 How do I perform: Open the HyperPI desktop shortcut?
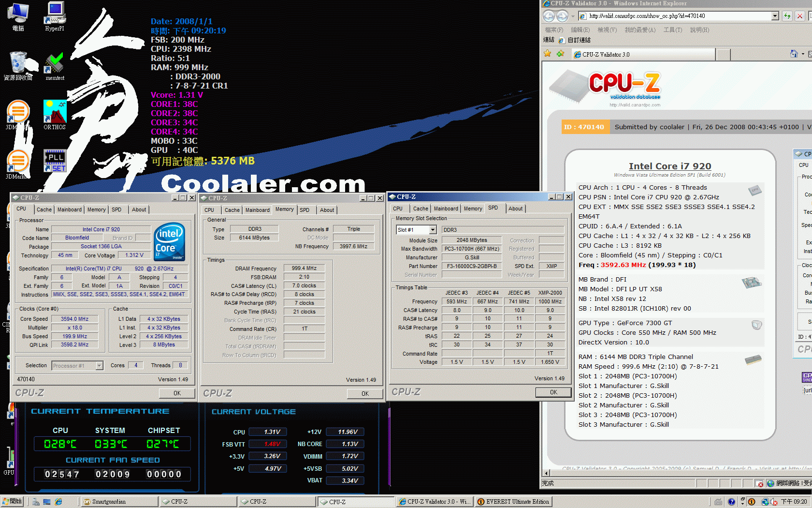point(55,16)
